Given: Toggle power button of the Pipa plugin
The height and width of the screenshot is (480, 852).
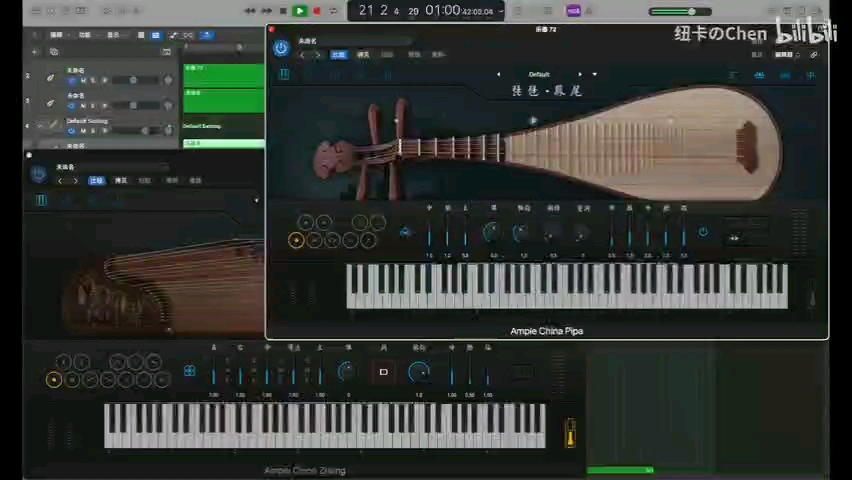Looking at the screenshot, I should (x=281, y=48).
